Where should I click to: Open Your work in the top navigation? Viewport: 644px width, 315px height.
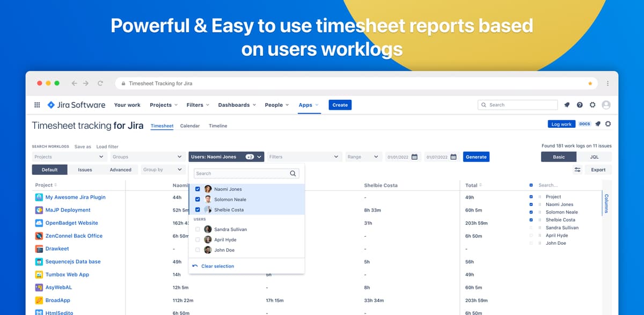(127, 105)
